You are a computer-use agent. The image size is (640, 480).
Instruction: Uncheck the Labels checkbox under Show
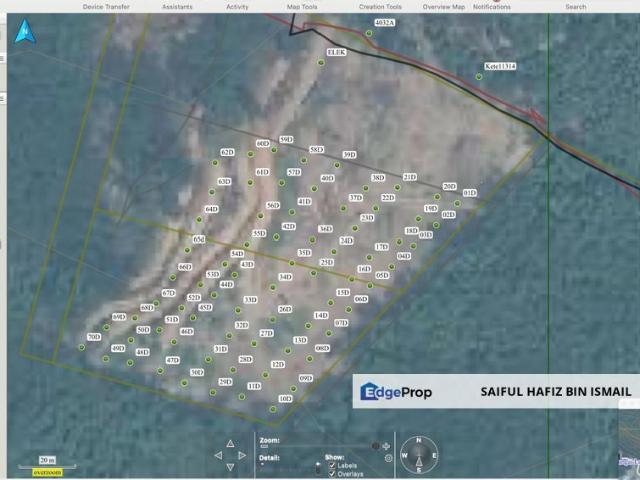click(x=332, y=466)
